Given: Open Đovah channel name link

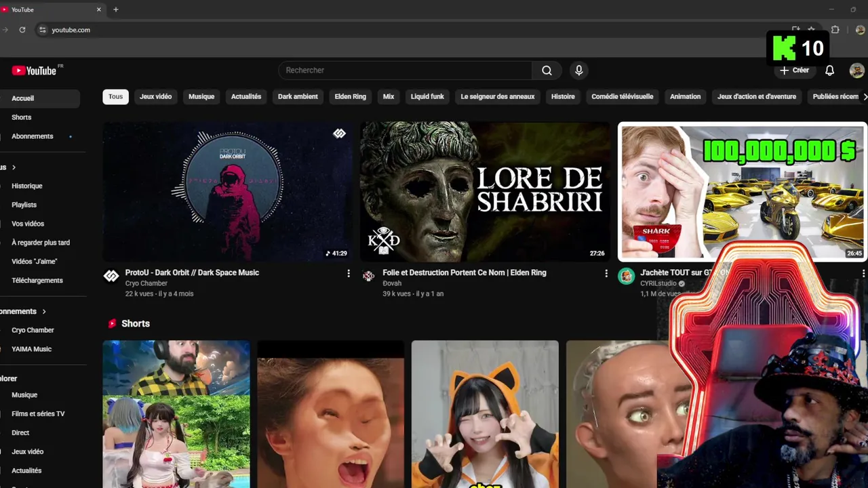Looking at the screenshot, I should (392, 283).
